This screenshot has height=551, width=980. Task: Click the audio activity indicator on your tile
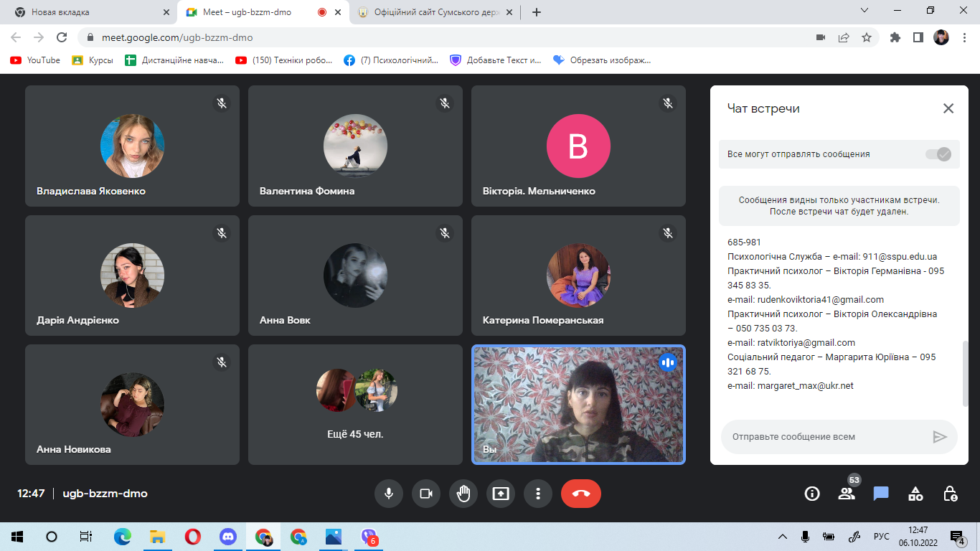[x=668, y=362]
